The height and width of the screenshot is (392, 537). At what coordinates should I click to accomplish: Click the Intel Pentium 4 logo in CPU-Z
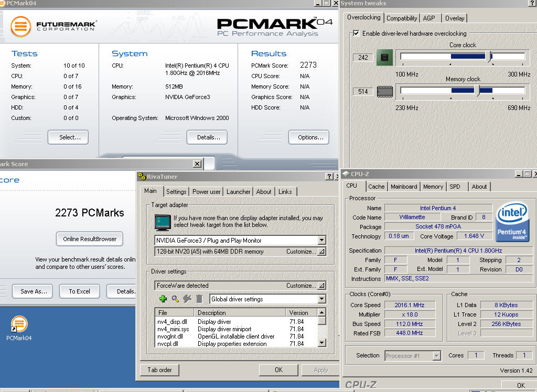tap(512, 221)
